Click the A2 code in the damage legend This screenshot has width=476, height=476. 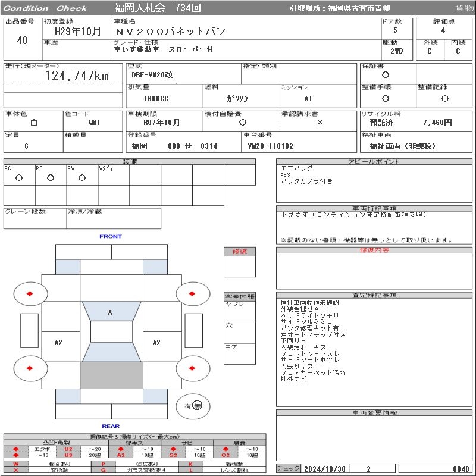pos(121,455)
